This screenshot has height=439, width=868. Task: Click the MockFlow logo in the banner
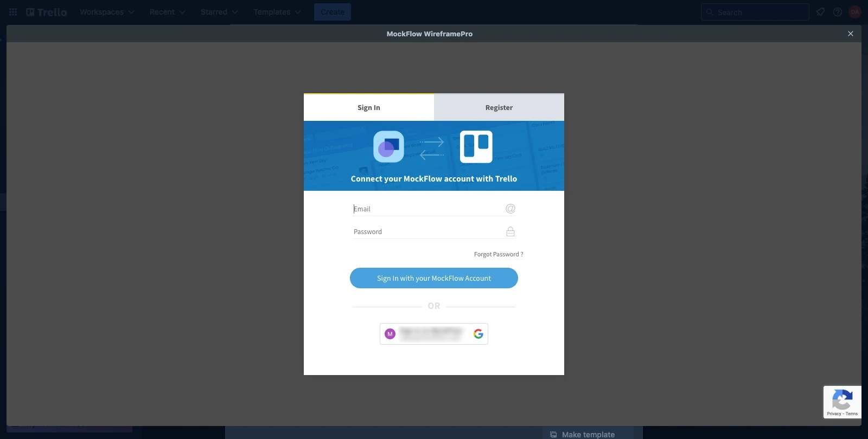389,146
